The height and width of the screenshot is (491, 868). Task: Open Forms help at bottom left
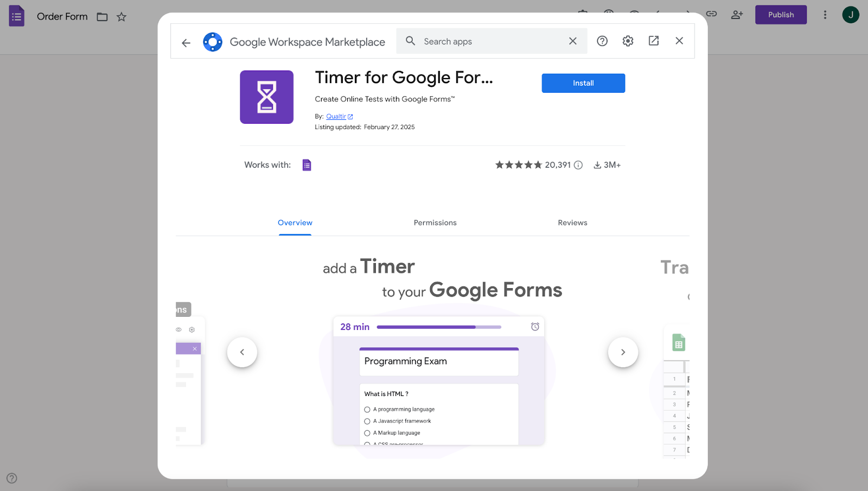pos(12,478)
